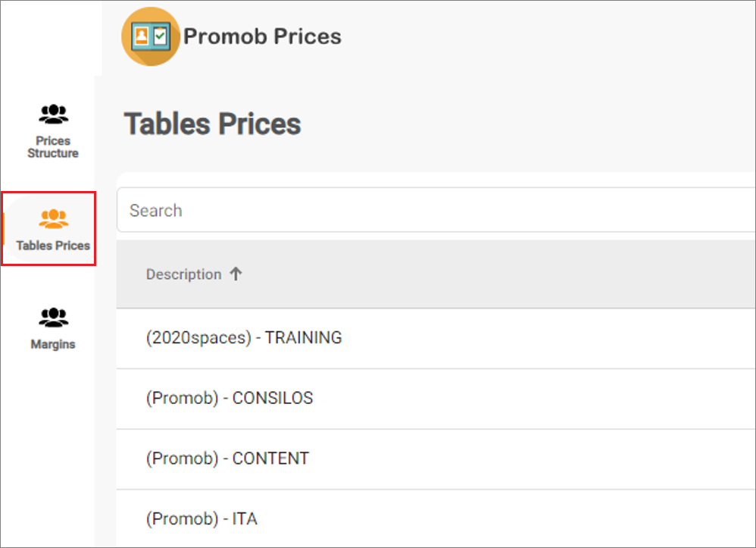Select the Tables Prices sidebar label
Viewport: 756px width, 548px height.
53,246
